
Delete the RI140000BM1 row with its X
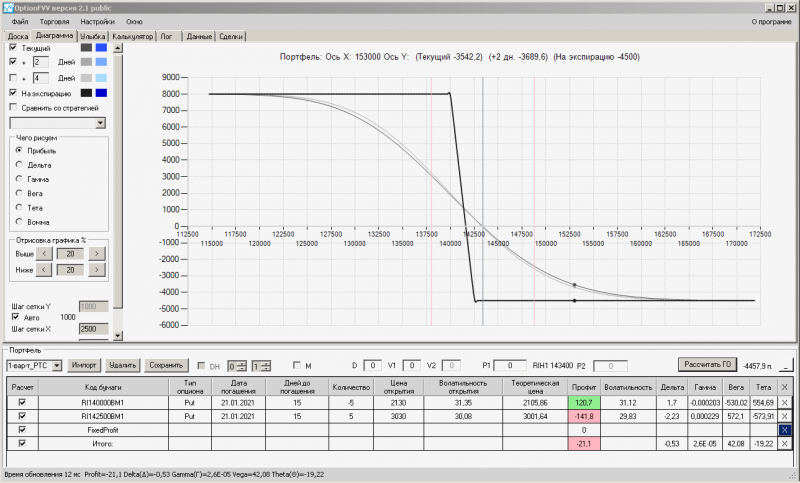click(x=785, y=402)
